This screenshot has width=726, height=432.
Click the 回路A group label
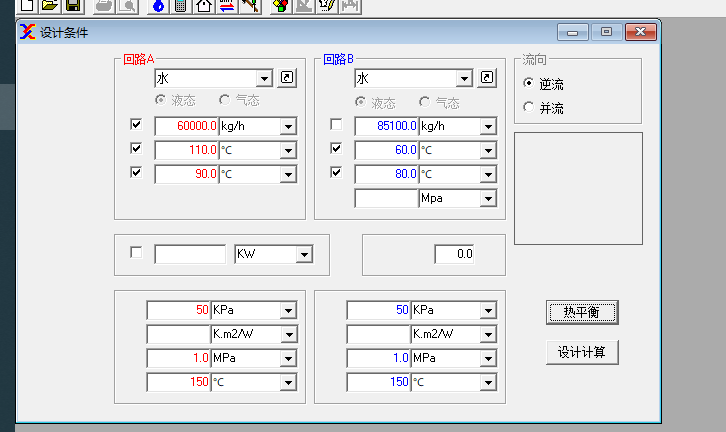coord(138,59)
